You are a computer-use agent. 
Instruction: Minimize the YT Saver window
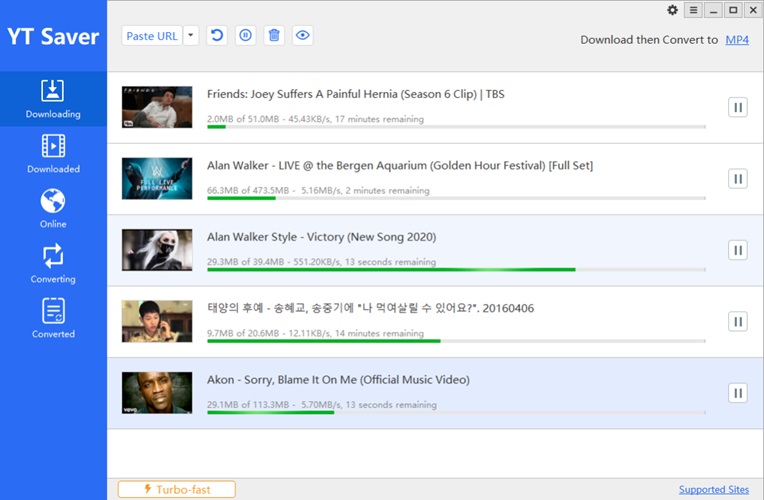coord(713,10)
